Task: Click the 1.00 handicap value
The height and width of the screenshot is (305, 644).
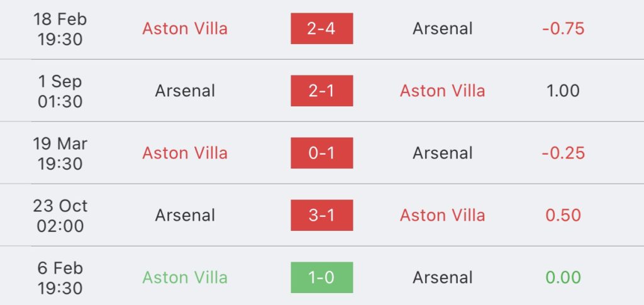Action: 563,91
